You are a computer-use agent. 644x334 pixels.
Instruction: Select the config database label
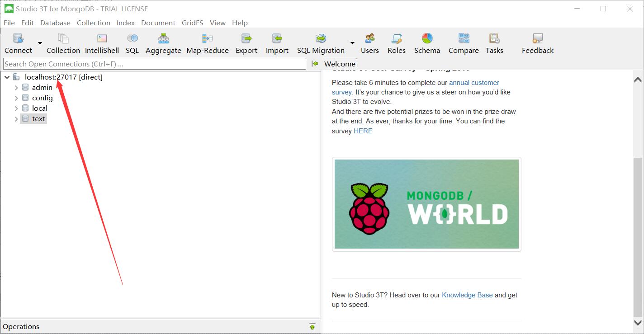point(43,98)
